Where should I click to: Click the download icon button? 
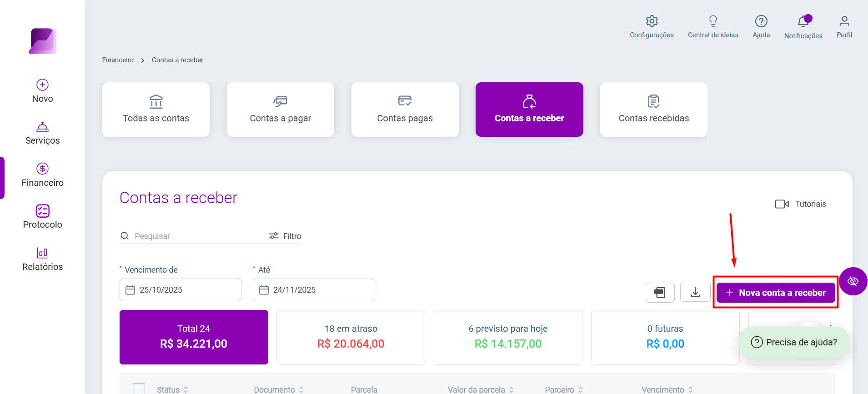tap(695, 292)
